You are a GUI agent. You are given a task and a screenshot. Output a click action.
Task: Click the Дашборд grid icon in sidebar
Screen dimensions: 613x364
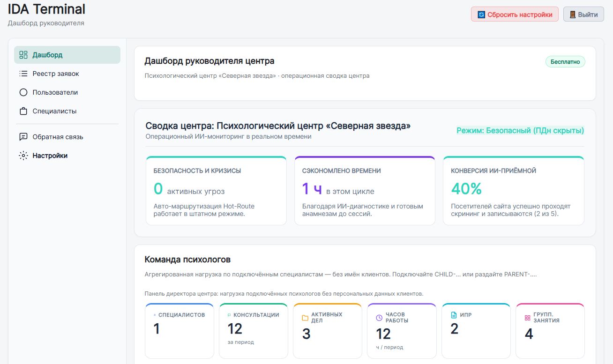[x=23, y=55]
